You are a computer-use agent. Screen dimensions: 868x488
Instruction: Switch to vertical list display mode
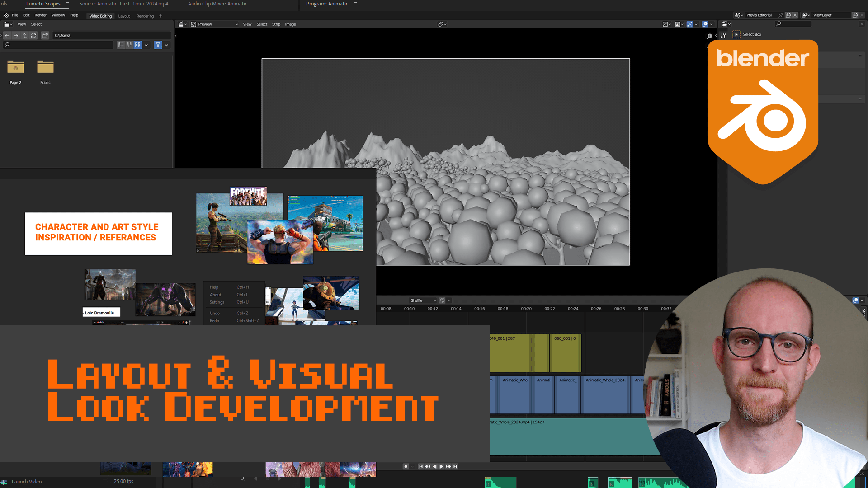click(x=121, y=45)
